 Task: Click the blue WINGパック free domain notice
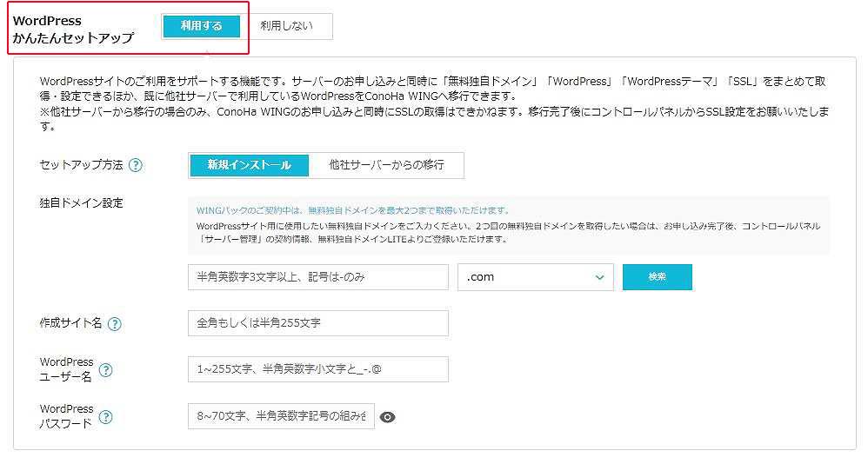[353, 210]
